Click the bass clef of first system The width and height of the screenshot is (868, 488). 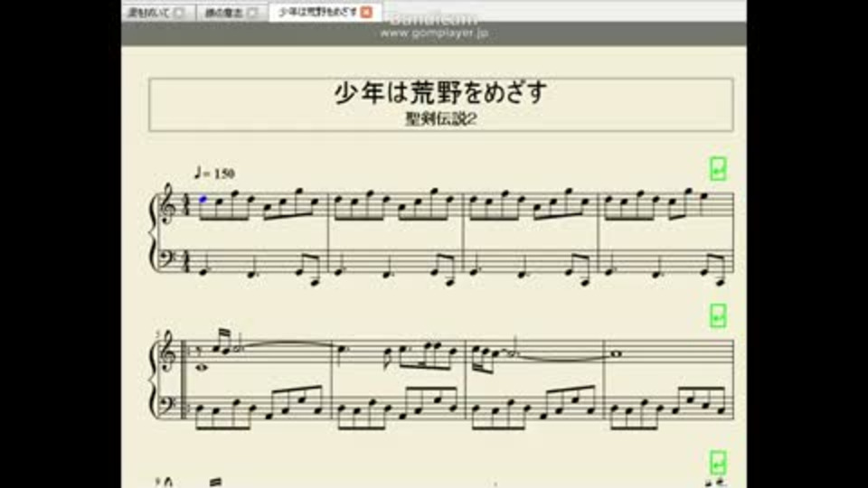[x=166, y=258]
